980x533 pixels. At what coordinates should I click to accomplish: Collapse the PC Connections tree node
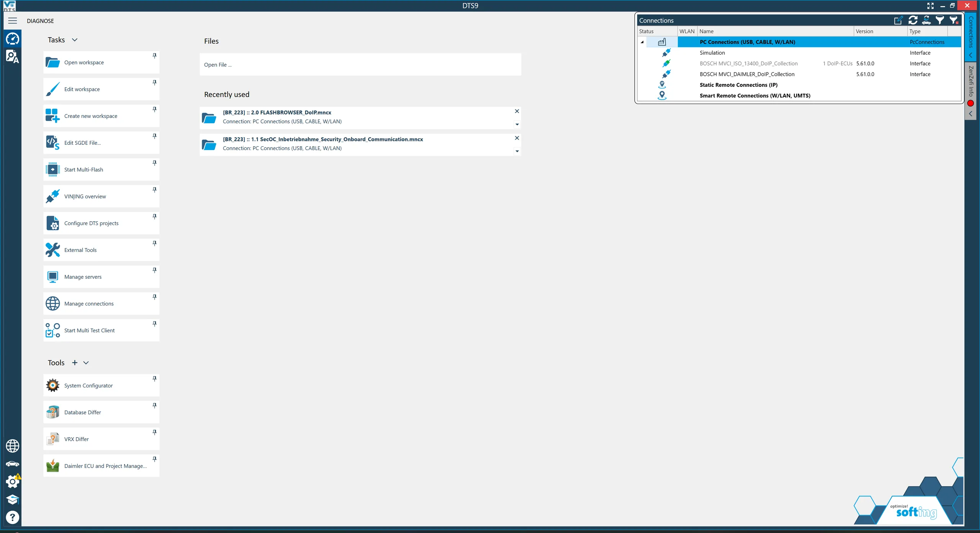click(x=642, y=42)
